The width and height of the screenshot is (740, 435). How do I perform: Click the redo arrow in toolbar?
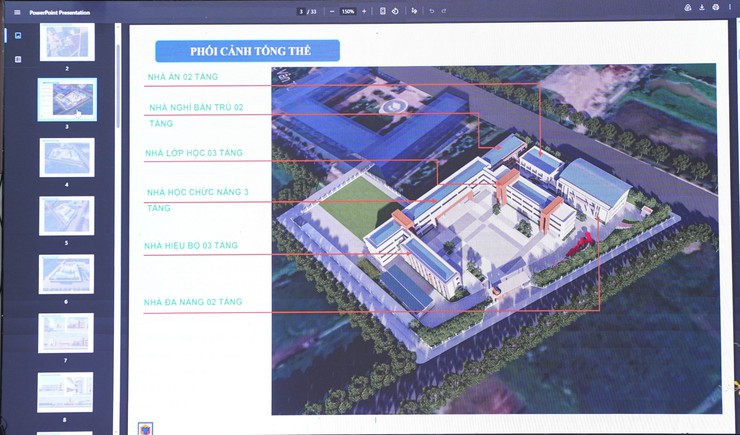click(444, 11)
